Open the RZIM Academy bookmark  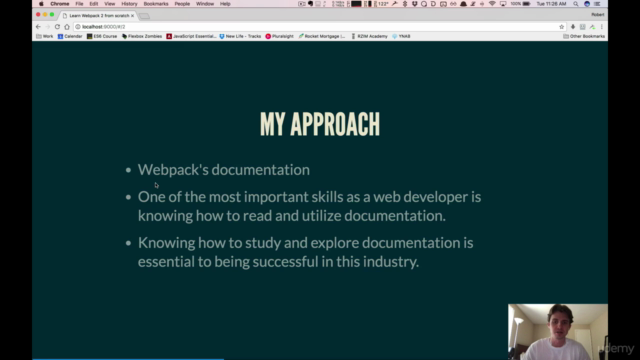[x=370, y=36]
